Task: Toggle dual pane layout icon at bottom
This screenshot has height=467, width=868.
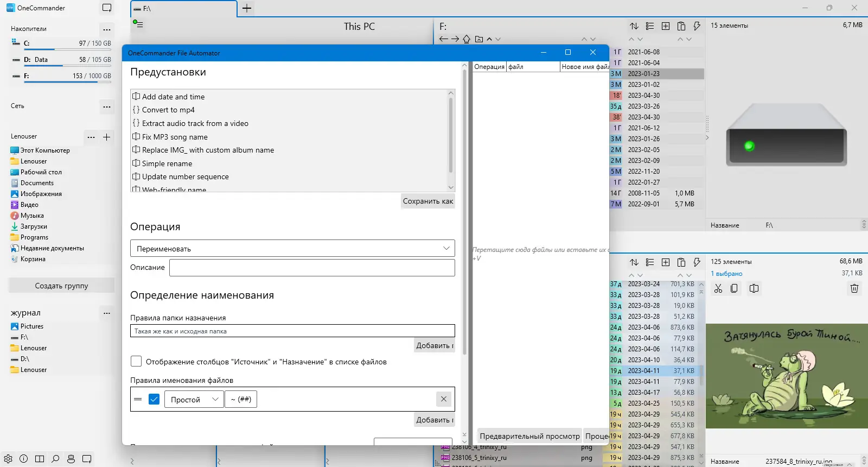Action: tap(40, 459)
